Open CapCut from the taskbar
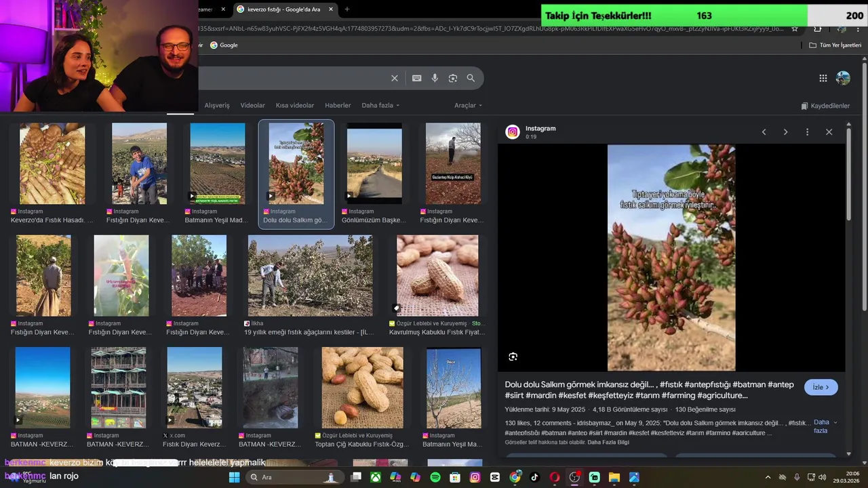The height and width of the screenshot is (488, 868). coord(495,477)
